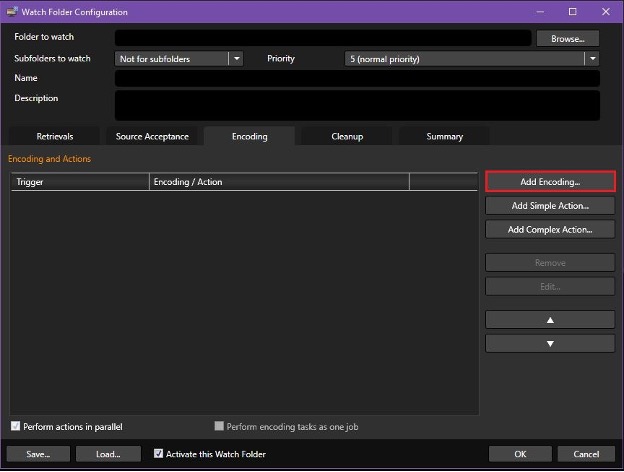Click the Save button

[38, 454]
